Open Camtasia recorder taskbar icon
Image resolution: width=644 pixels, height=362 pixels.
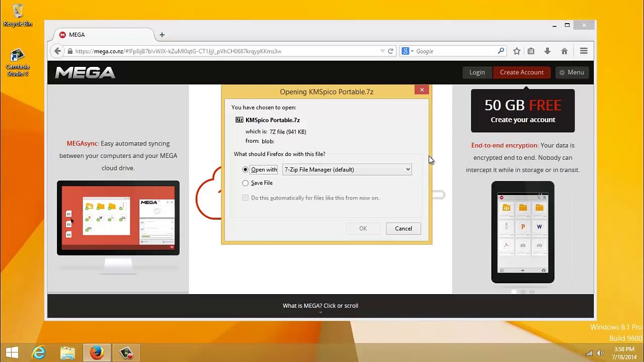click(126, 352)
